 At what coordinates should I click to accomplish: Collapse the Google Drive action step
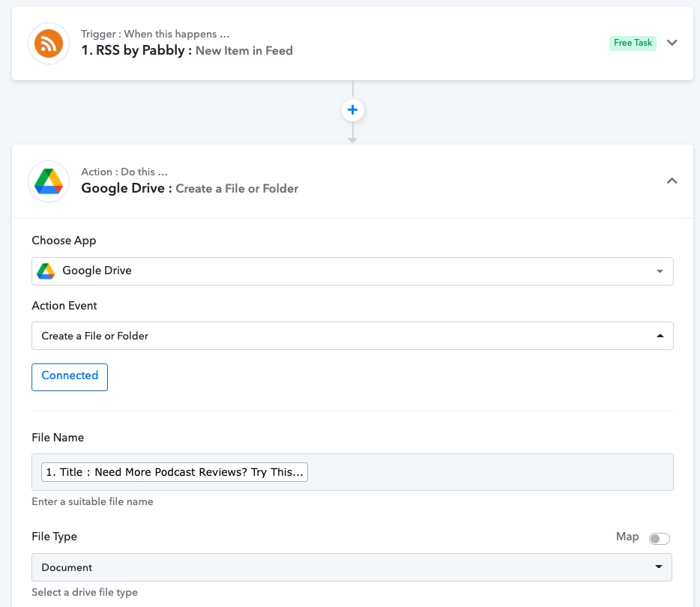pos(672,181)
